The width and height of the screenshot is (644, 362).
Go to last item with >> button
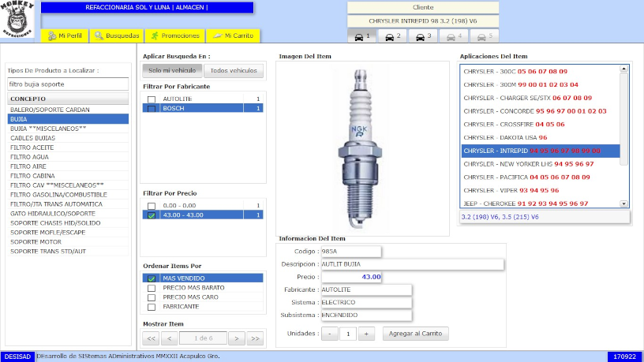255,338
